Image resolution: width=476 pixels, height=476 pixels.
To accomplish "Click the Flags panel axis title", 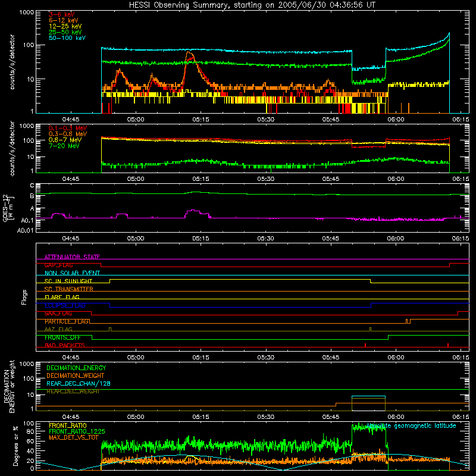I will click(24, 297).
